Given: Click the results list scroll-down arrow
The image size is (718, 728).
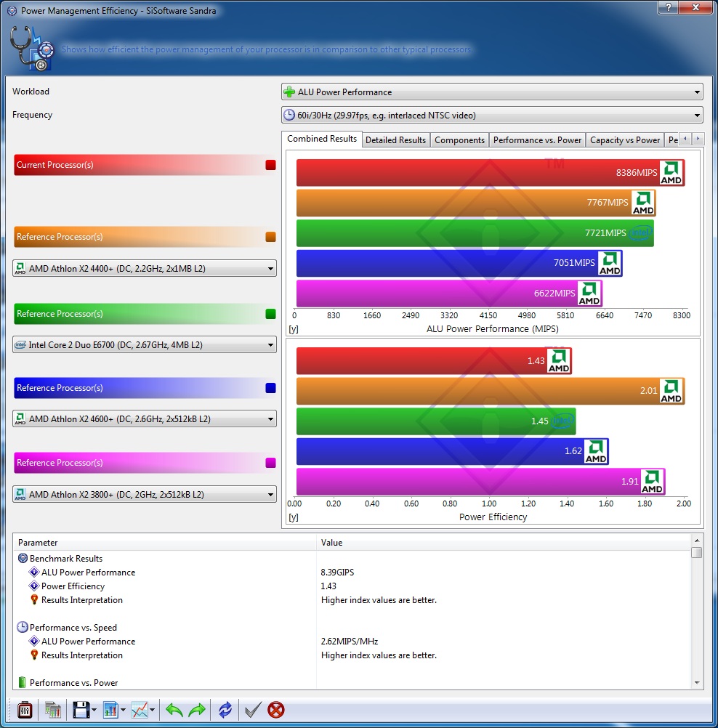Looking at the screenshot, I should pos(697,683).
